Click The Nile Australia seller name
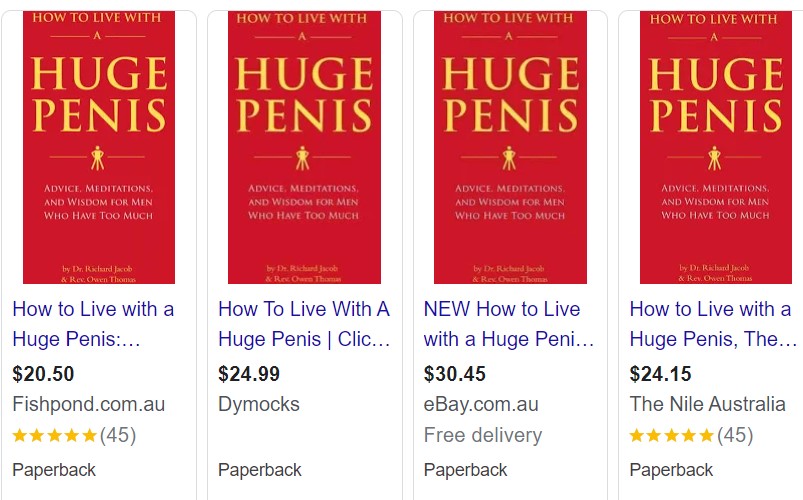Screen dimensions: 803x500 coord(707,404)
